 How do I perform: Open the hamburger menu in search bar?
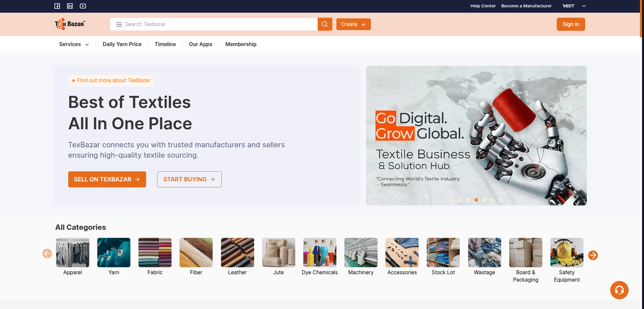[x=119, y=24]
